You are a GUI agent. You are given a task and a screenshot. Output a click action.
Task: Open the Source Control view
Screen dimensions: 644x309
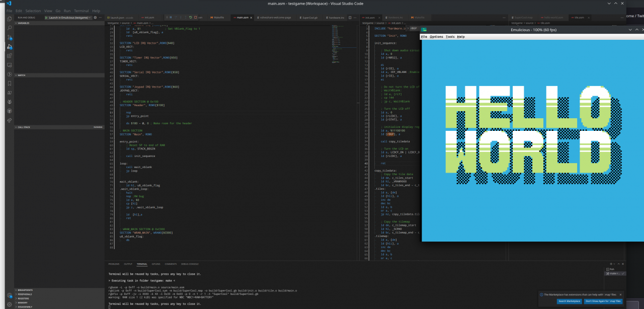coord(9,37)
